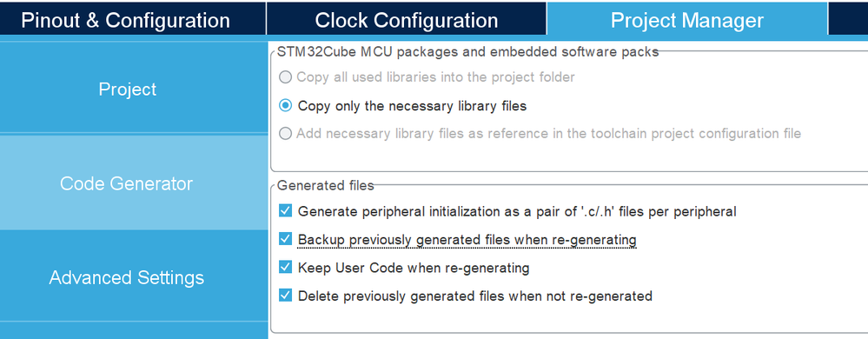Toggle the 'Generate peripheral initialization' checkbox box
The width and height of the screenshot is (868, 339).
click(285, 211)
